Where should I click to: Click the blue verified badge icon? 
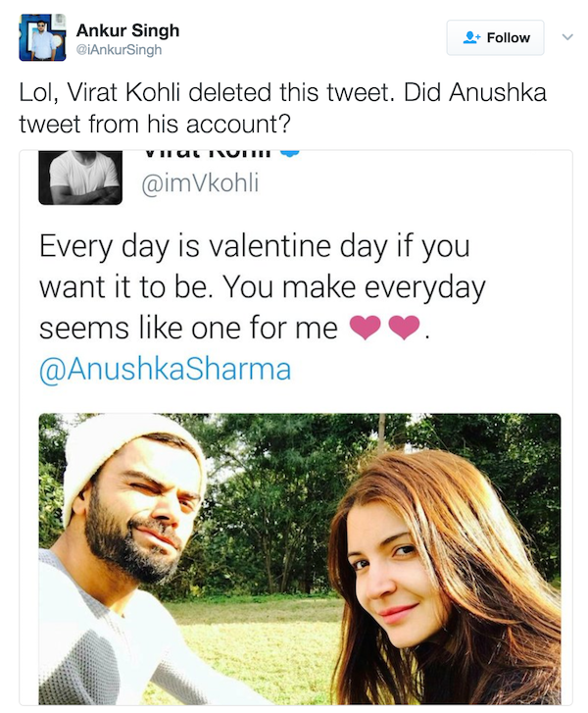click(x=291, y=154)
